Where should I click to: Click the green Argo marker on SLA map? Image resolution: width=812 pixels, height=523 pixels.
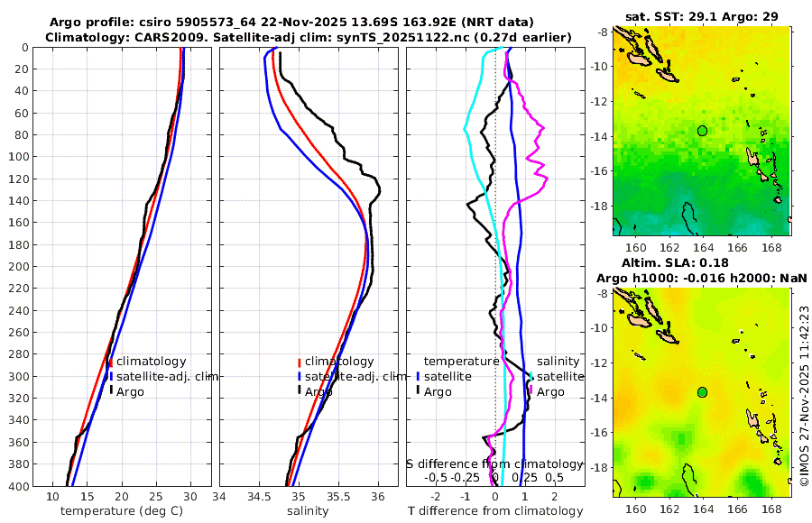pyautogui.click(x=702, y=392)
